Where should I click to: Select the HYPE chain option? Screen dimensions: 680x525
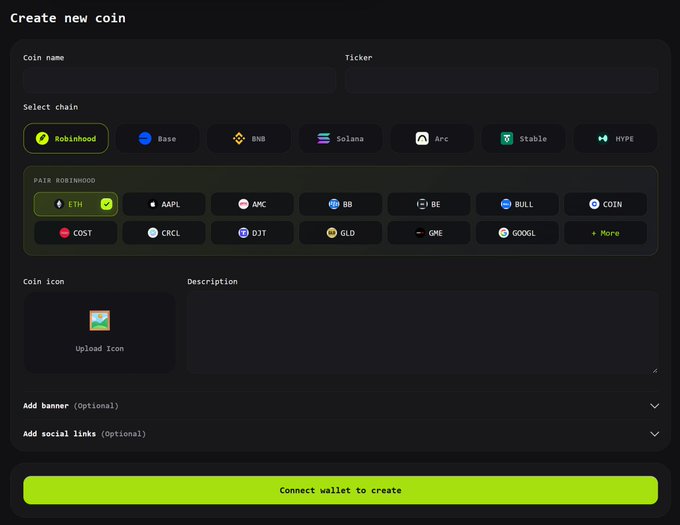point(615,138)
